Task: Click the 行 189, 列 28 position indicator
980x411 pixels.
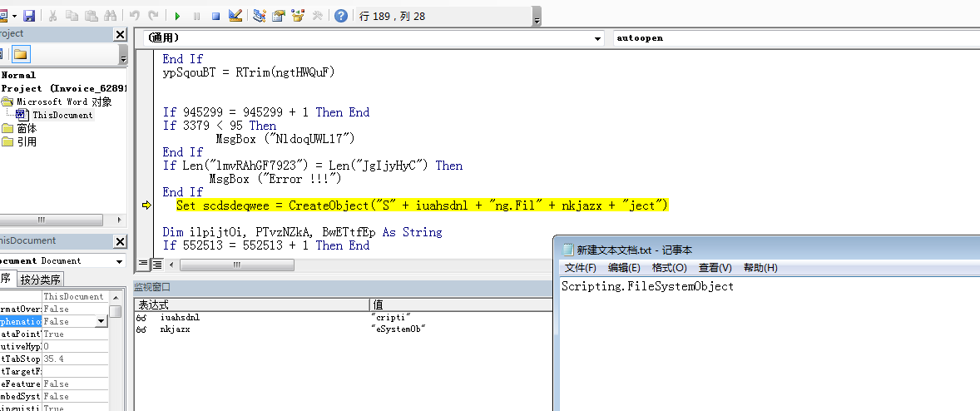Action: tap(393, 17)
